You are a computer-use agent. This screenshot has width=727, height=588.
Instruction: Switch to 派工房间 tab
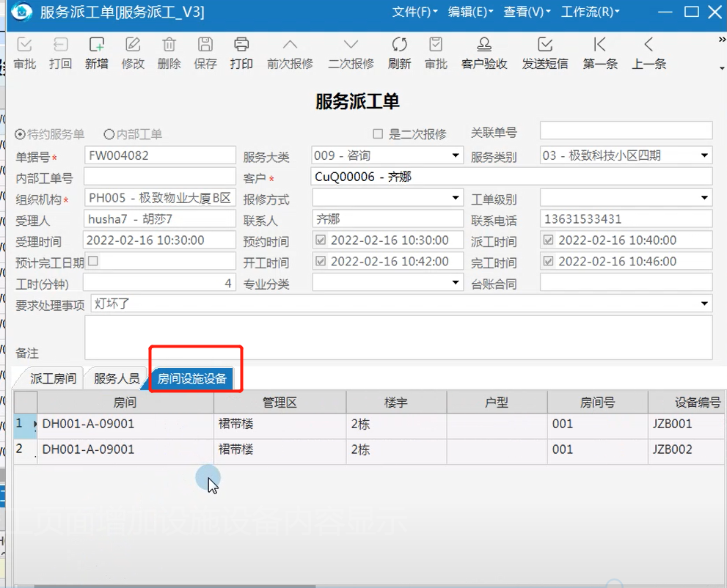tap(53, 378)
